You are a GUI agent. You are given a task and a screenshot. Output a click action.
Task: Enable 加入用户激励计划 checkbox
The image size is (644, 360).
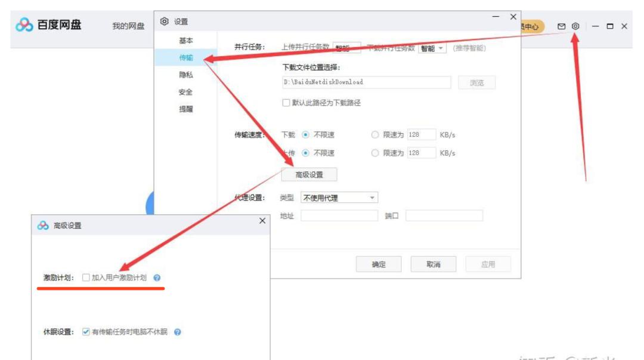coord(86,278)
